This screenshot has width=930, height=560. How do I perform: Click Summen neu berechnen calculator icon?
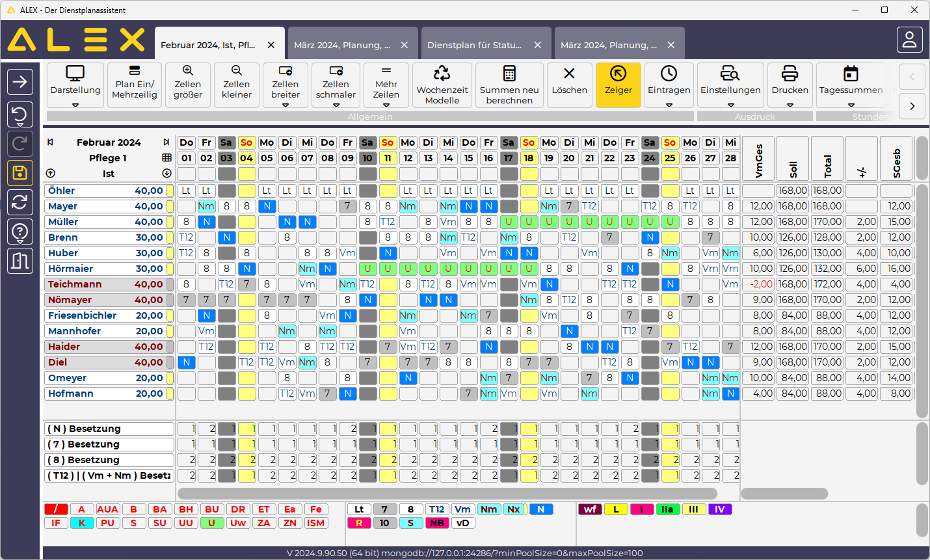point(509,73)
